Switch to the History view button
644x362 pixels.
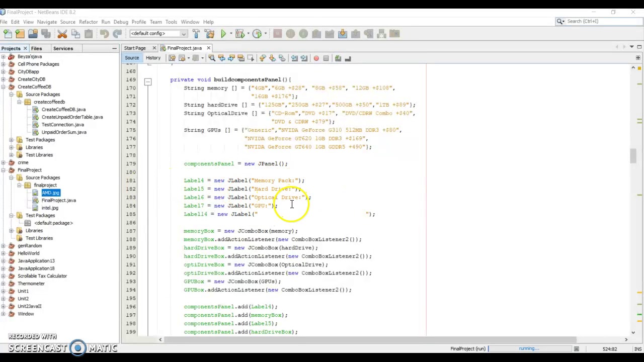(x=153, y=58)
